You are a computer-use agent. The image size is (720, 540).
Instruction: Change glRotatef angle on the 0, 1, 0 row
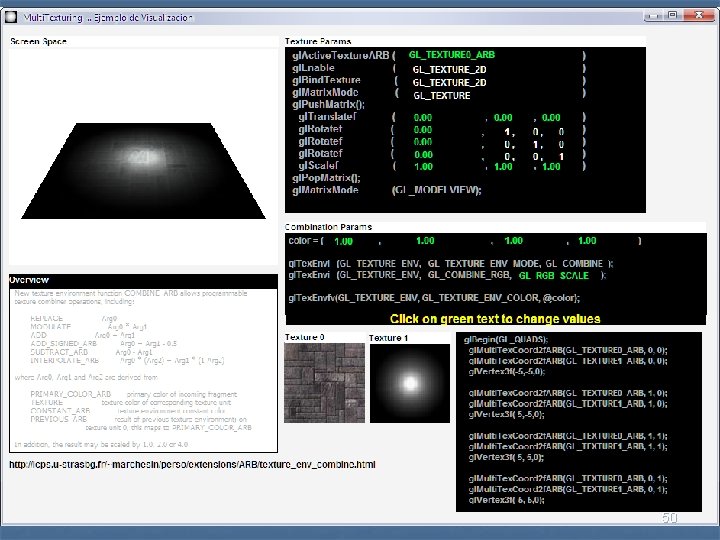422,142
